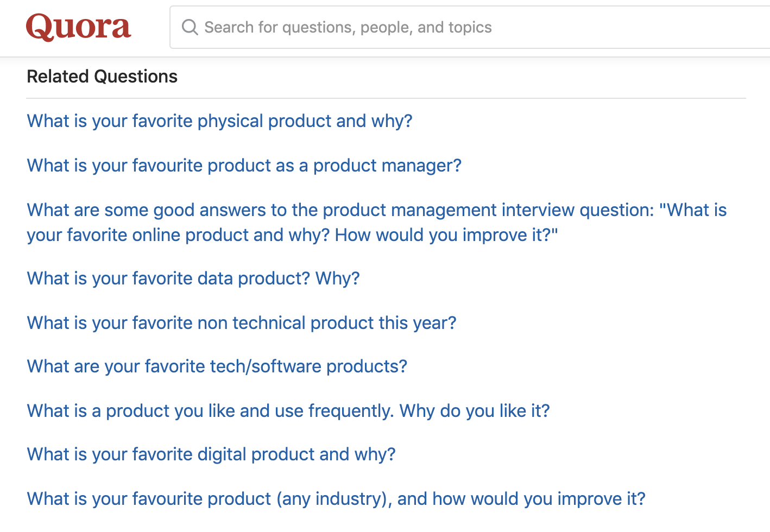Visit the "this year" non technical product link
Image resolution: width=770 pixels, height=532 pixels.
[x=241, y=322]
